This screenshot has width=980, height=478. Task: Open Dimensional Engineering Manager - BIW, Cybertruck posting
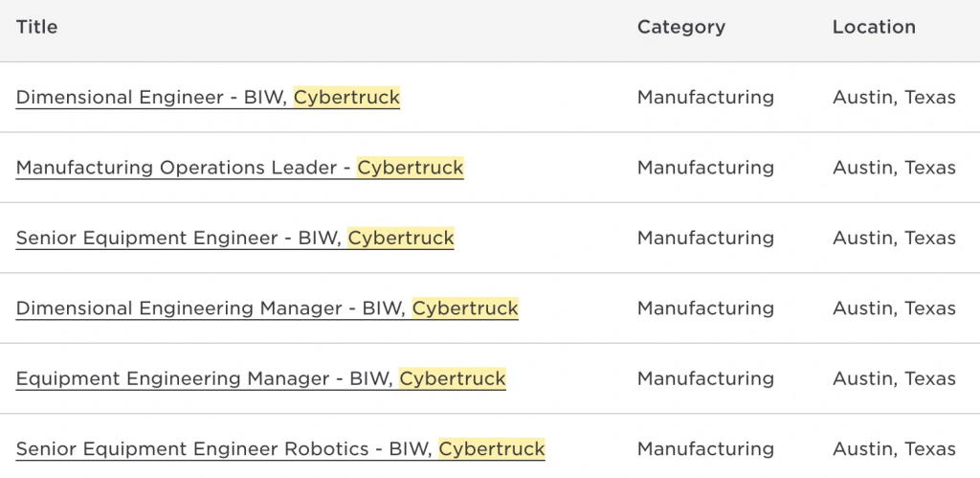[267, 308]
